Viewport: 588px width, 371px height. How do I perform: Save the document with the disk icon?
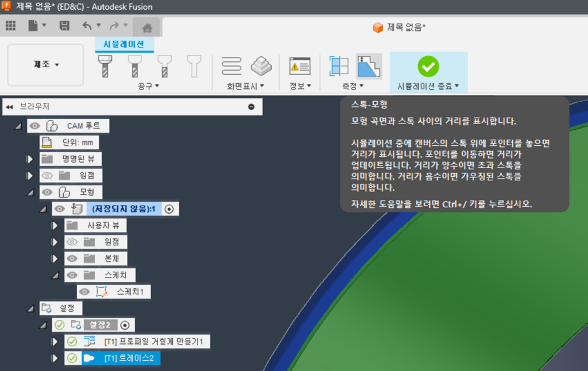coord(64,25)
